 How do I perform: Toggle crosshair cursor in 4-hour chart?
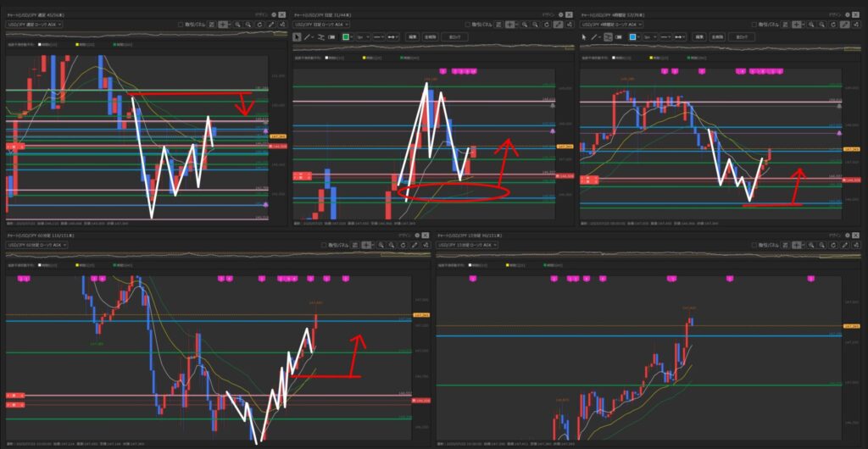(x=796, y=25)
